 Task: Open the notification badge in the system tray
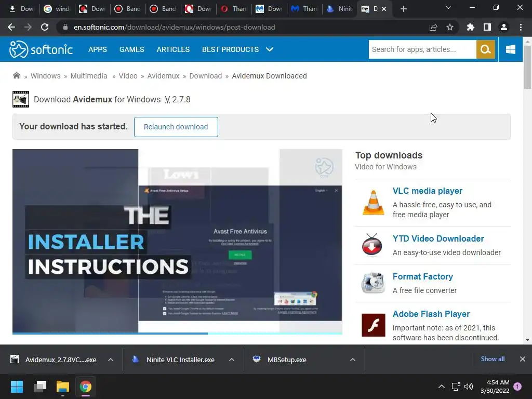coord(517,387)
